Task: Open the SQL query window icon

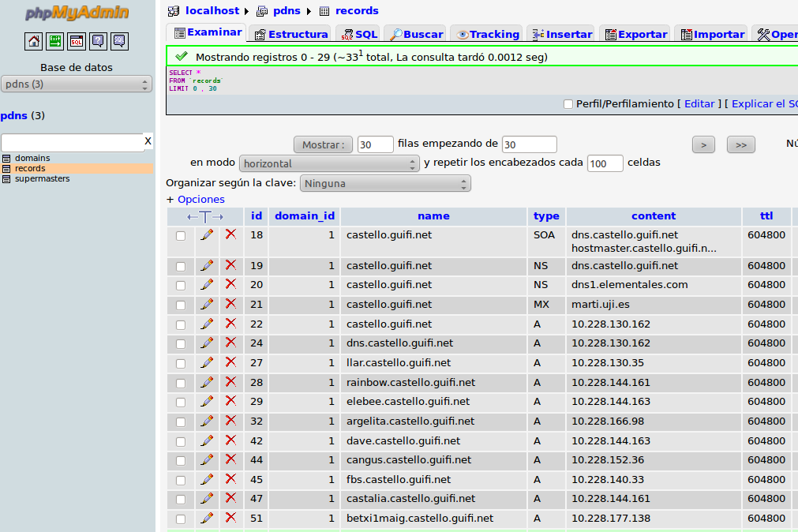Action: point(77,41)
